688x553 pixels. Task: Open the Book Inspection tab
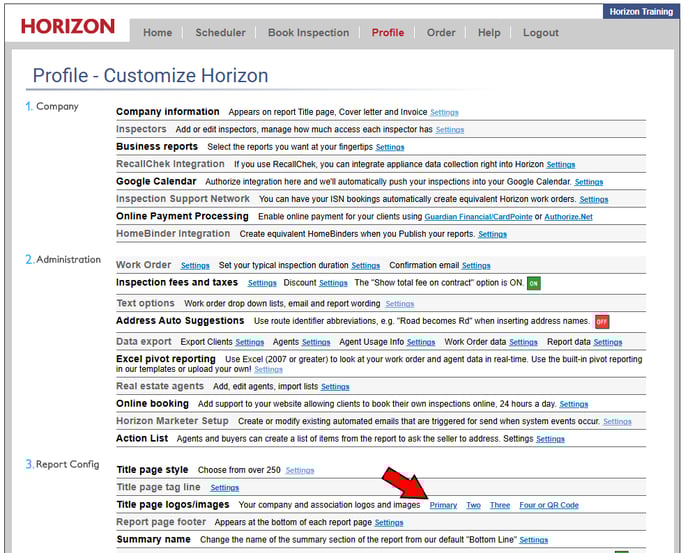pyautogui.click(x=308, y=33)
